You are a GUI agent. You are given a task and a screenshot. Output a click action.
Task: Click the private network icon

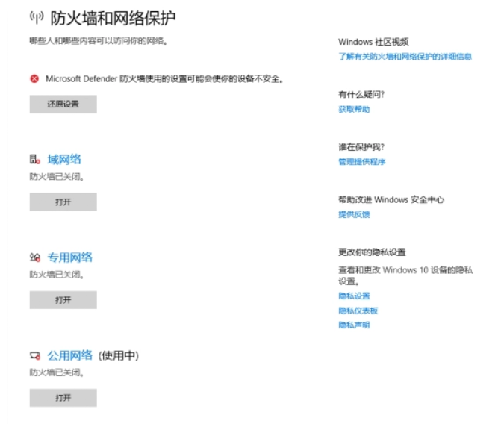point(35,258)
